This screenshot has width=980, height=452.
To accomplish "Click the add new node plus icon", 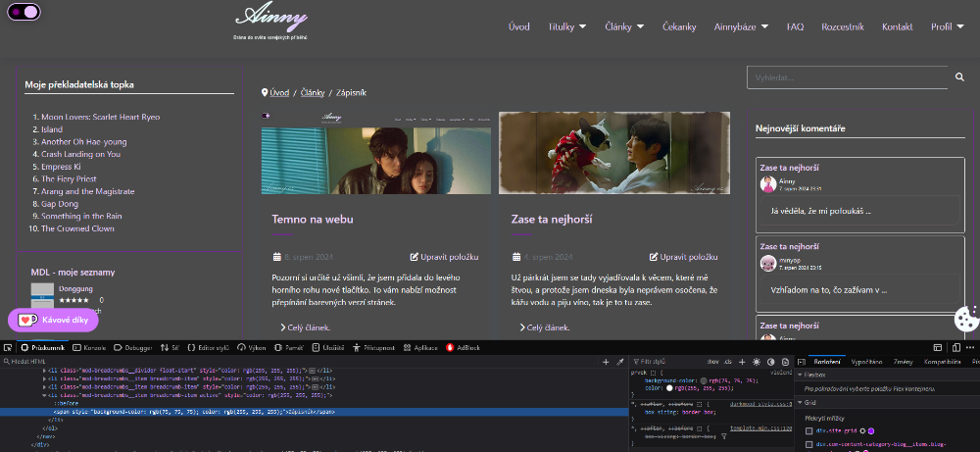I will point(606,362).
